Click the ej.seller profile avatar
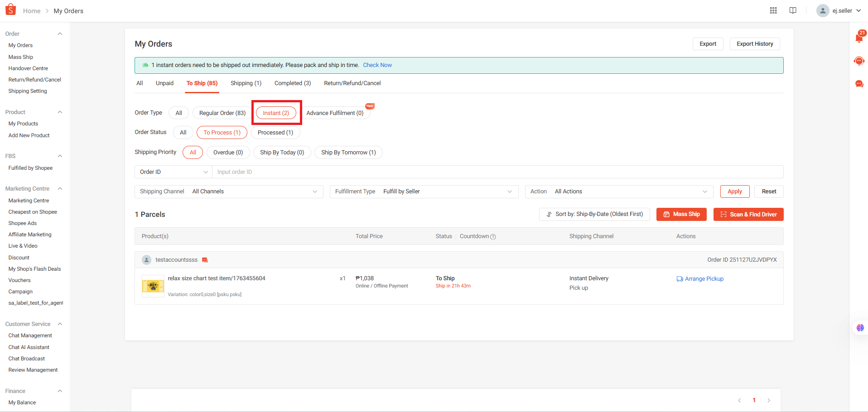Screen dimensions: 868x412 pyautogui.click(x=823, y=10)
